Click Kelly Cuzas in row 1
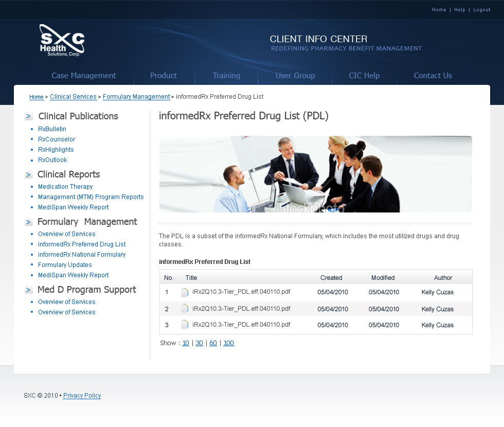This screenshot has height=427, width=504. coord(438,292)
